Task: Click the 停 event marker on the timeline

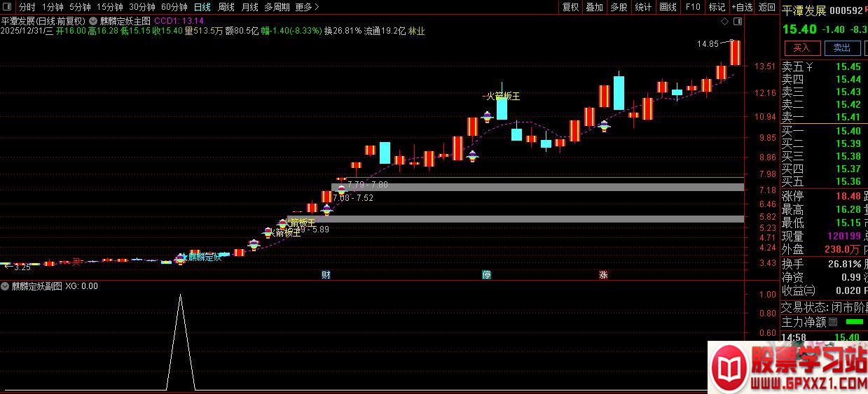Action: (486, 274)
